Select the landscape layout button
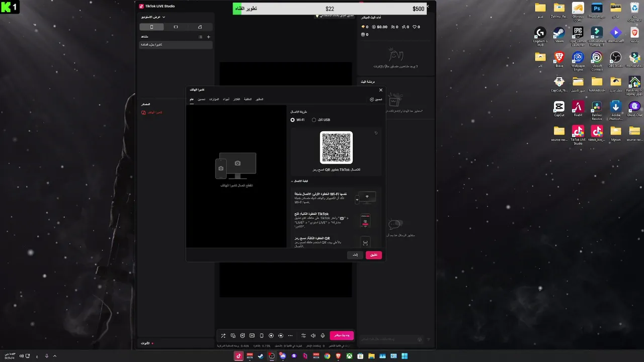The width and height of the screenshot is (644, 362). 176,27
